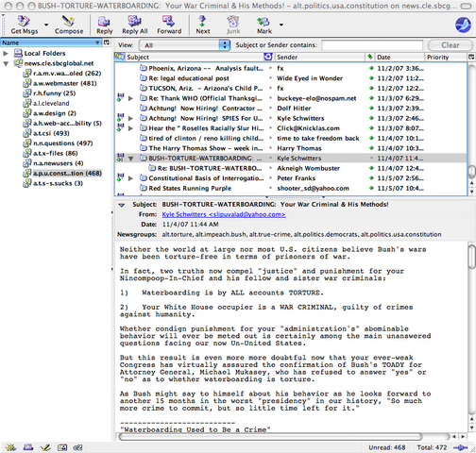
Task: Open Address Book status bar icon
Action: tap(62, 447)
